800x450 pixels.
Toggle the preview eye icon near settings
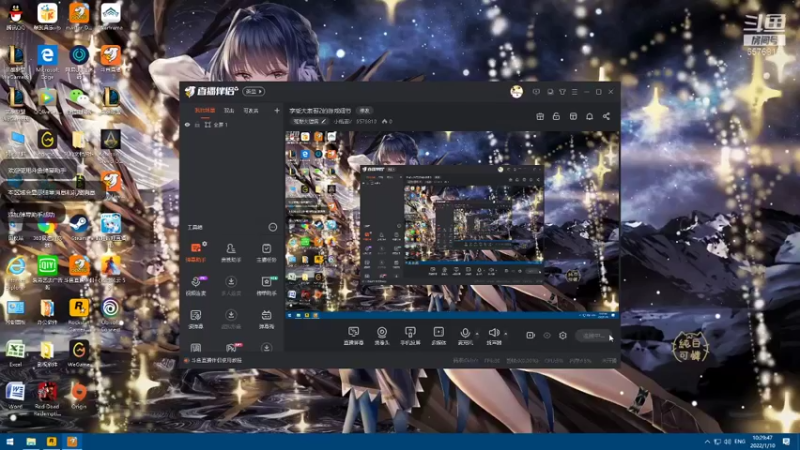[546, 335]
